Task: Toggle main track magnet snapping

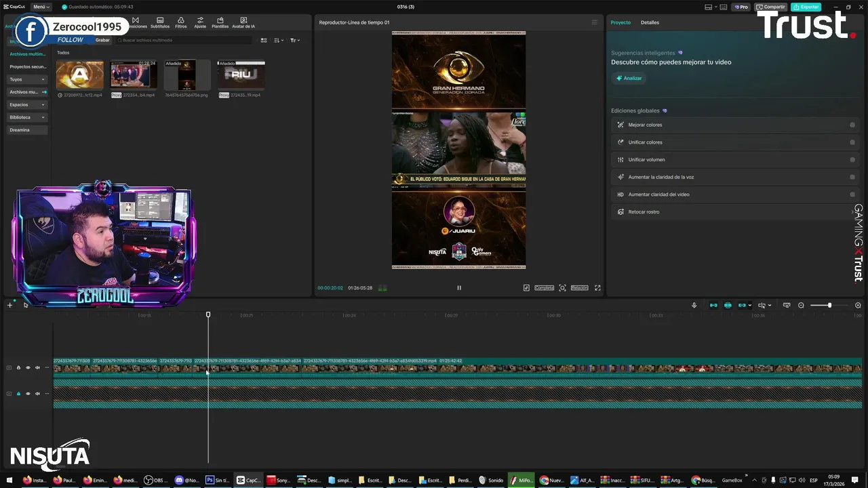Action: pyautogui.click(x=713, y=305)
